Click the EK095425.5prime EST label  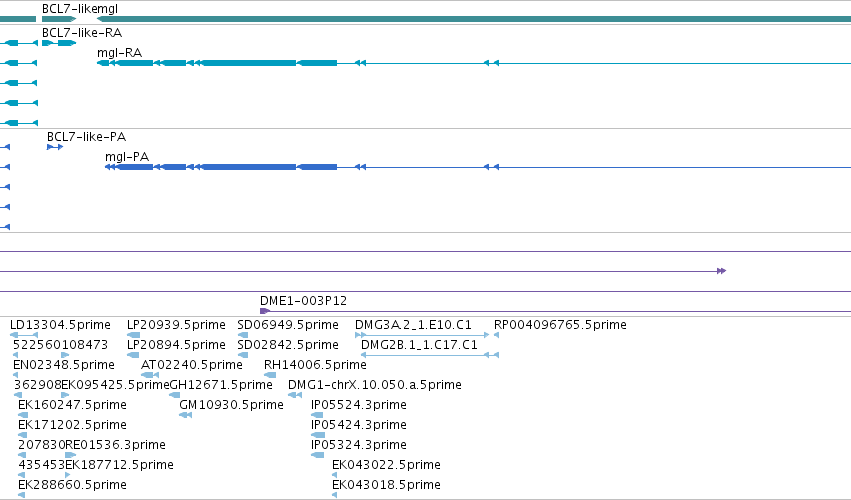tap(116, 385)
